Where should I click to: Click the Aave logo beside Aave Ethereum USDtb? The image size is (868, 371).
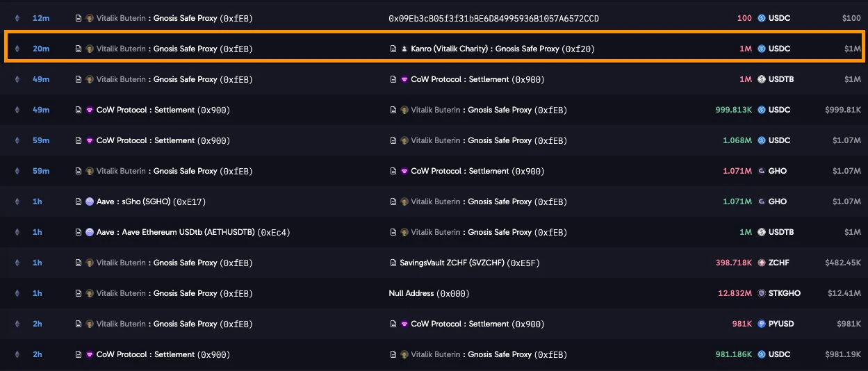coord(90,232)
